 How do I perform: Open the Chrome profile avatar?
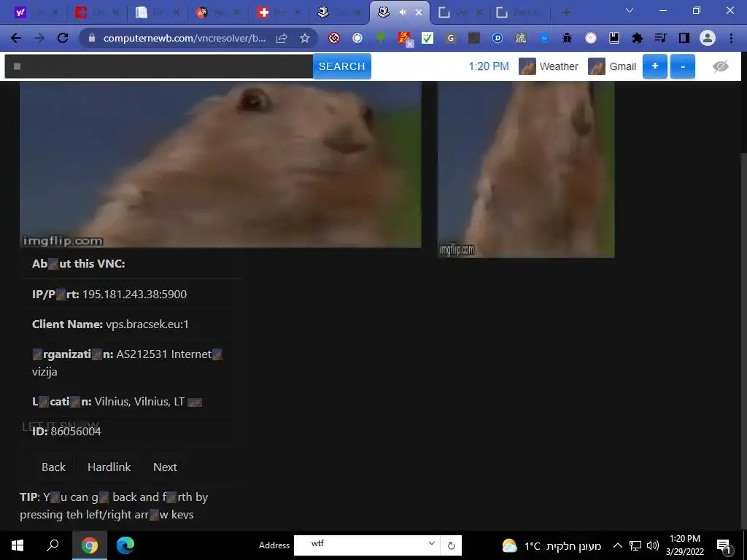(708, 38)
